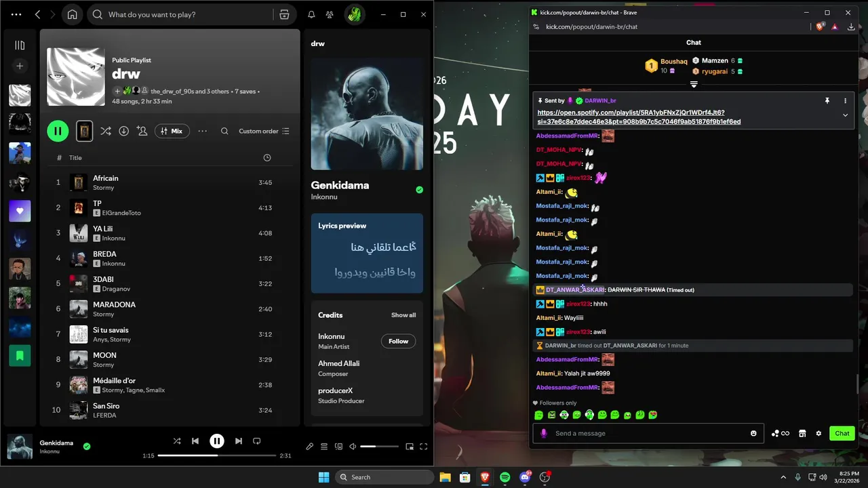Collapse the pinned message chevron
Viewport: 868px width, 488px height.
(x=845, y=115)
